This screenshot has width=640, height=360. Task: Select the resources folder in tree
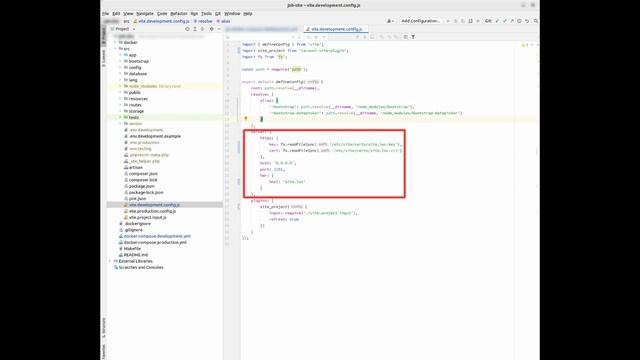pyautogui.click(x=138, y=98)
